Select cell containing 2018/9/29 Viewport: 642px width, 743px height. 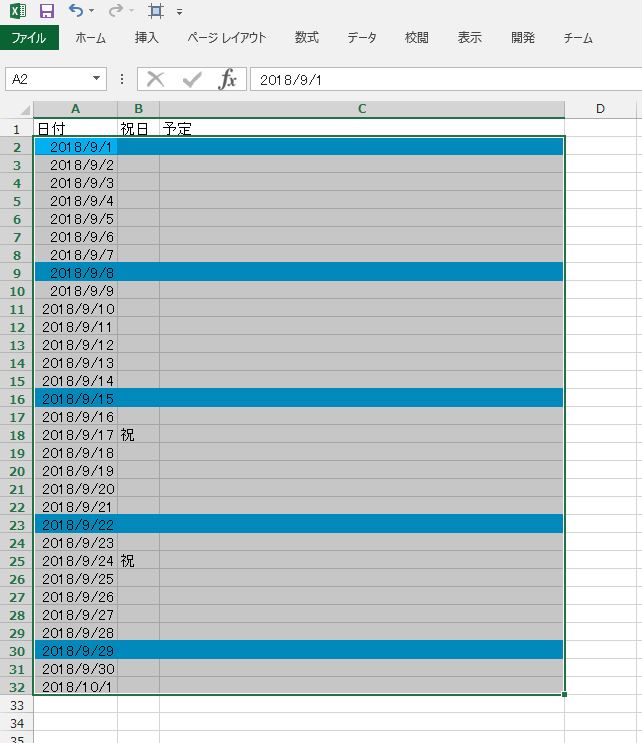pos(76,651)
